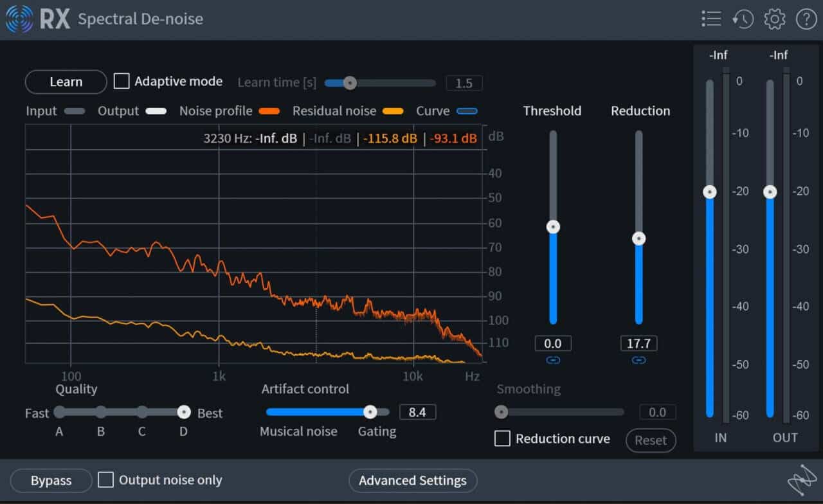
Task: Open the undo history clock icon
Action: coord(743,19)
